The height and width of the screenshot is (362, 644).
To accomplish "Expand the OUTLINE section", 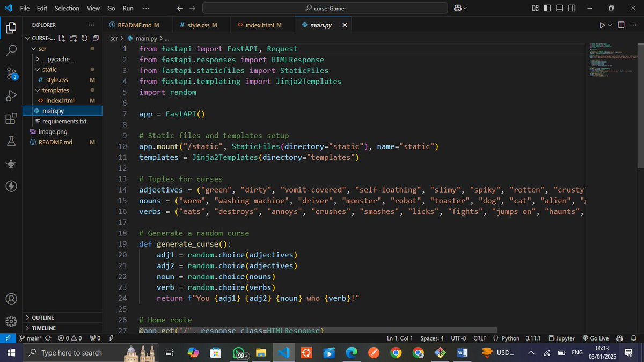I will [x=62, y=317].
